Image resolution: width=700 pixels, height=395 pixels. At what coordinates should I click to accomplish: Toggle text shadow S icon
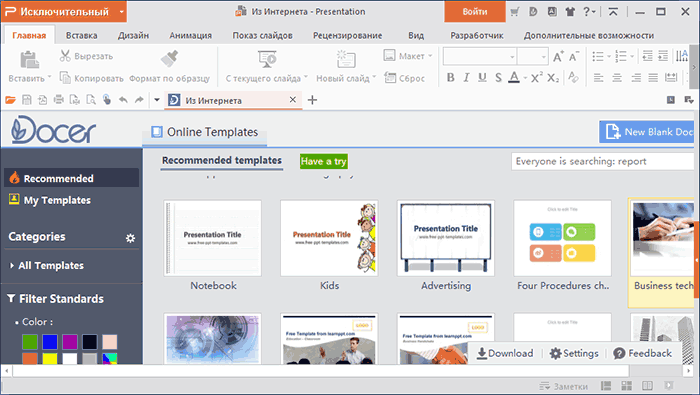(498, 78)
